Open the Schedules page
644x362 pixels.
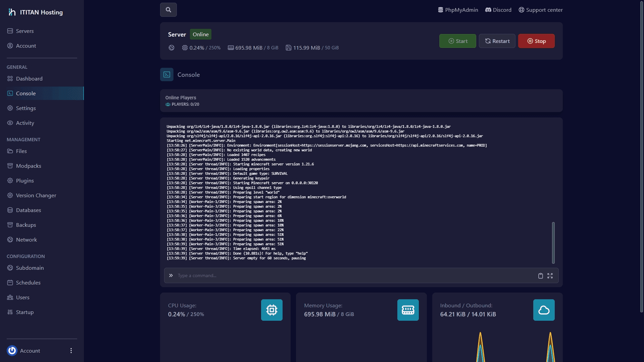click(x=42, y=282)
